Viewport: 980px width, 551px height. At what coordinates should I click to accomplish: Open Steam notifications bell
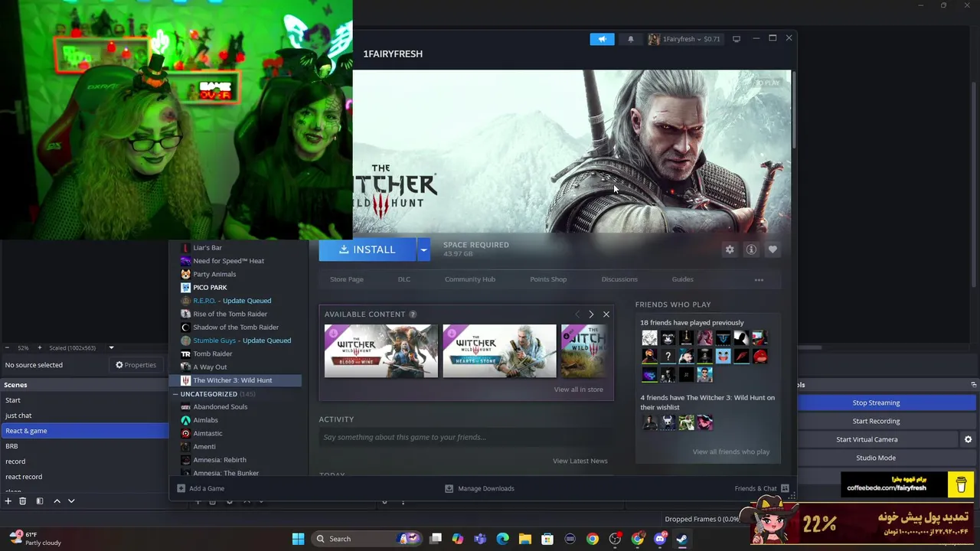coord(630,39)
